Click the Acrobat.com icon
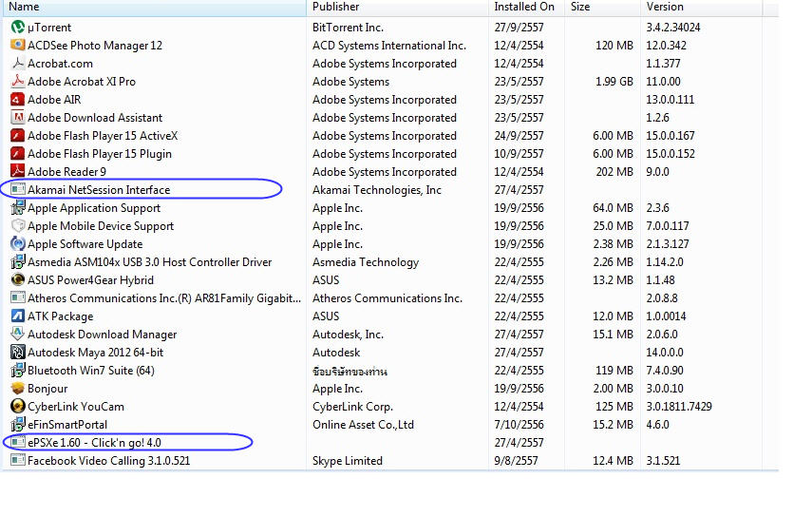The width and height of the screenshot is (812, 517). 18,64
